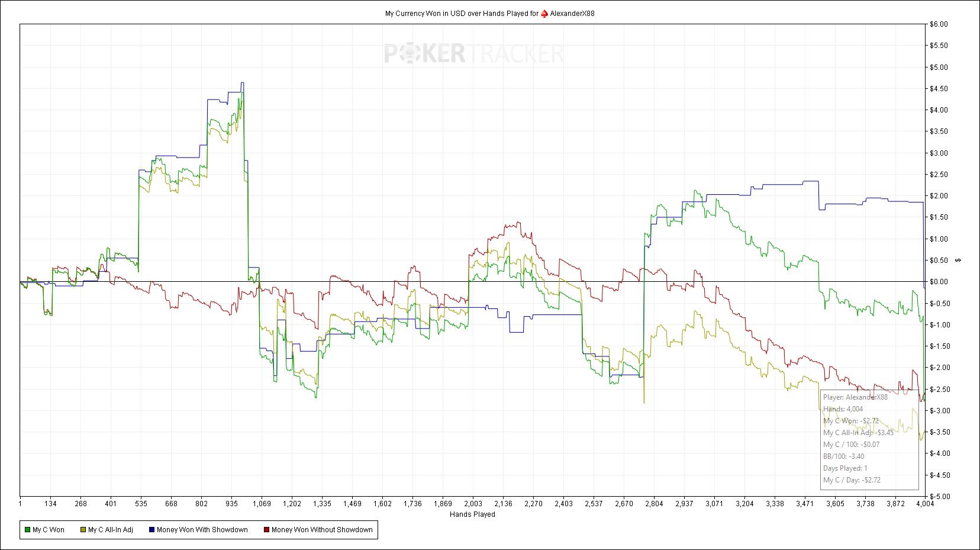Click the red spade icon in the chart title
The image size is (980, 550).
pyautogui.click(x=544, y=14)
